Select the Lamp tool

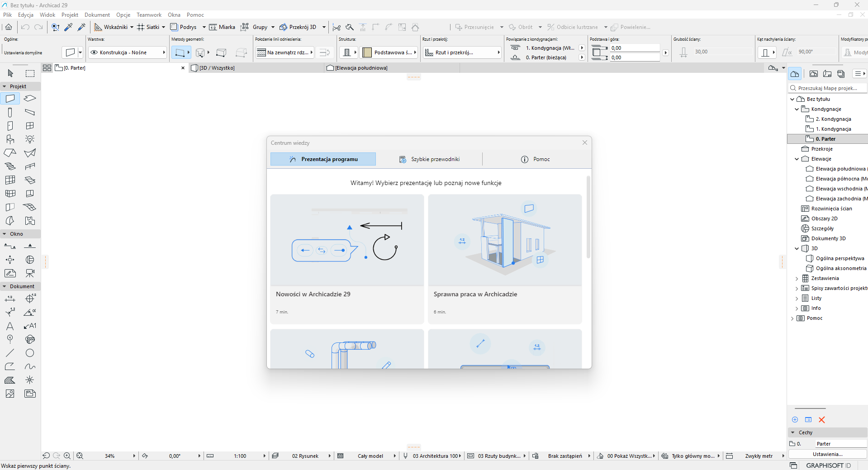(30, 139)
